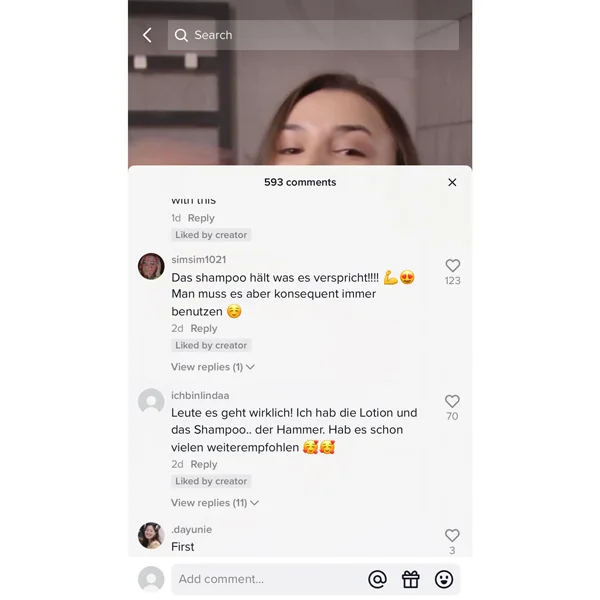Open the emoji picker icon
This screenshot has height=600, width=600.
444,579
